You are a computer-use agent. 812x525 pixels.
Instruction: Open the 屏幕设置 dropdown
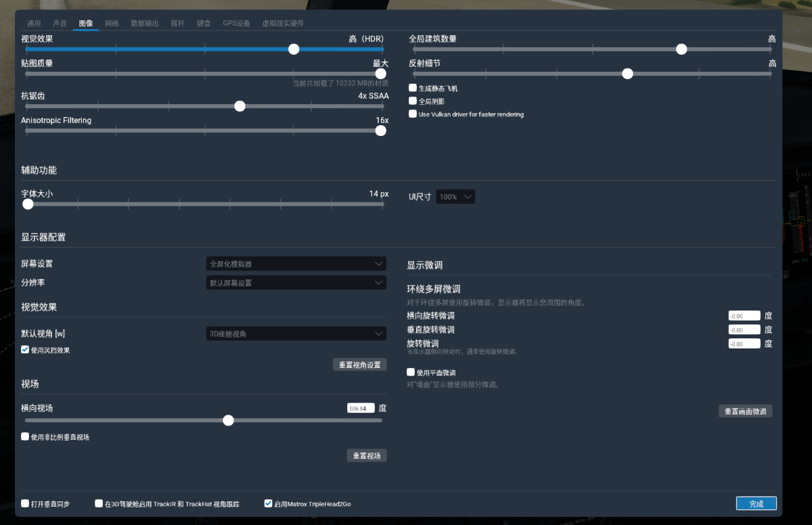coord(296,263)
